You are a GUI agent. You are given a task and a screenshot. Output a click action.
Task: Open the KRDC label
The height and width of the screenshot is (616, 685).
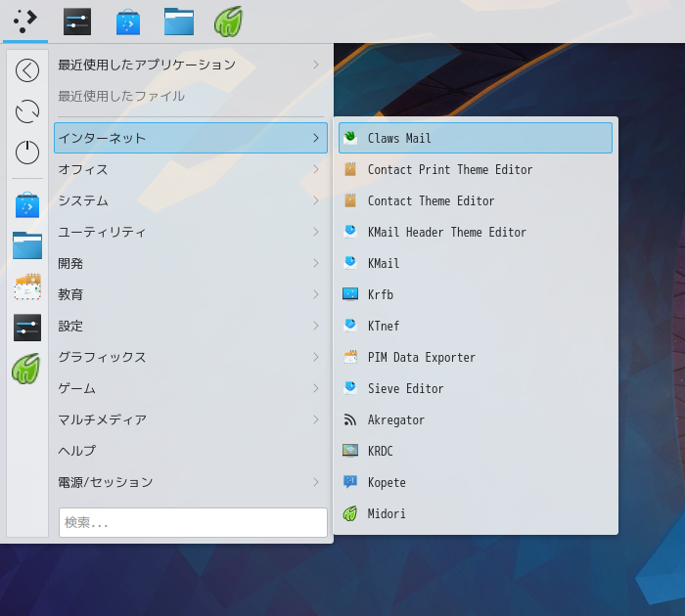click(x=381, y=451)
